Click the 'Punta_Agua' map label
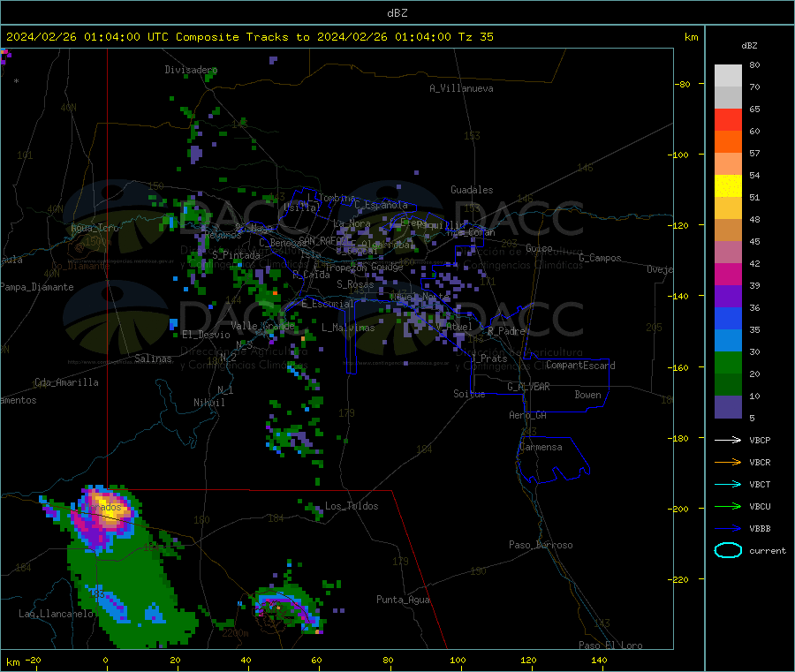795x672 pixels. (403, 600)
